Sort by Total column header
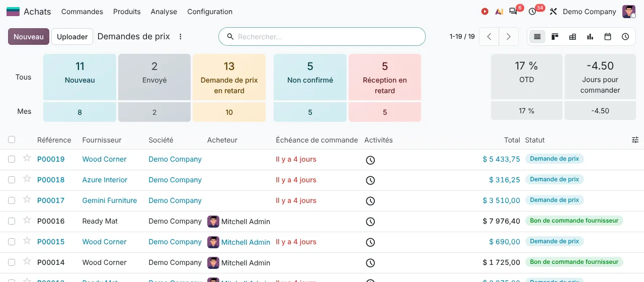Viewport: 644px width, 282px height. (512, 140)
